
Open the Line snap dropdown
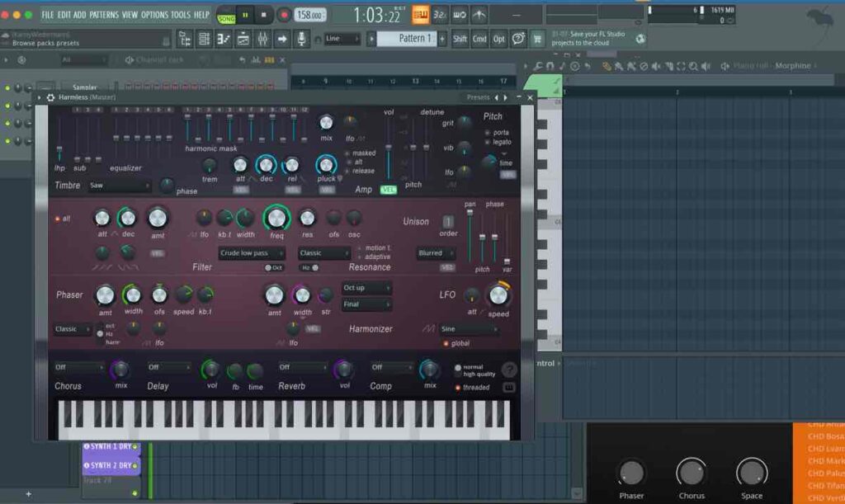pyautogui.click(x=342, y=39)
